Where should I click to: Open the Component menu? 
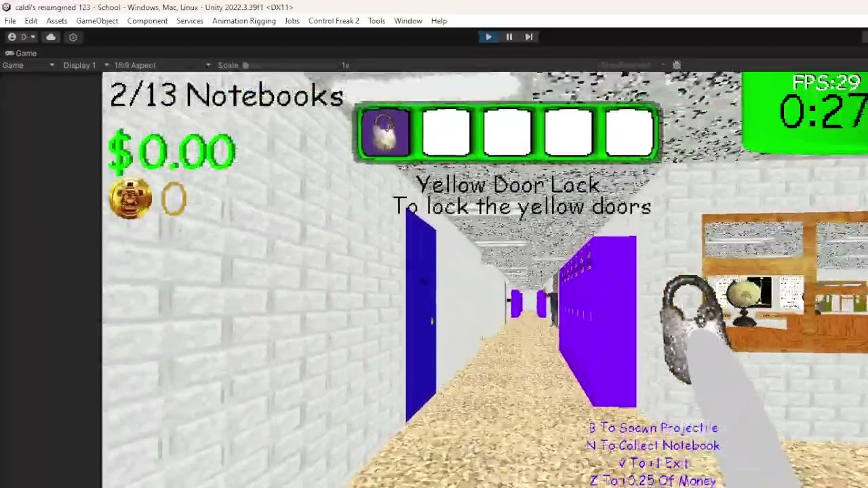(147, 21)
